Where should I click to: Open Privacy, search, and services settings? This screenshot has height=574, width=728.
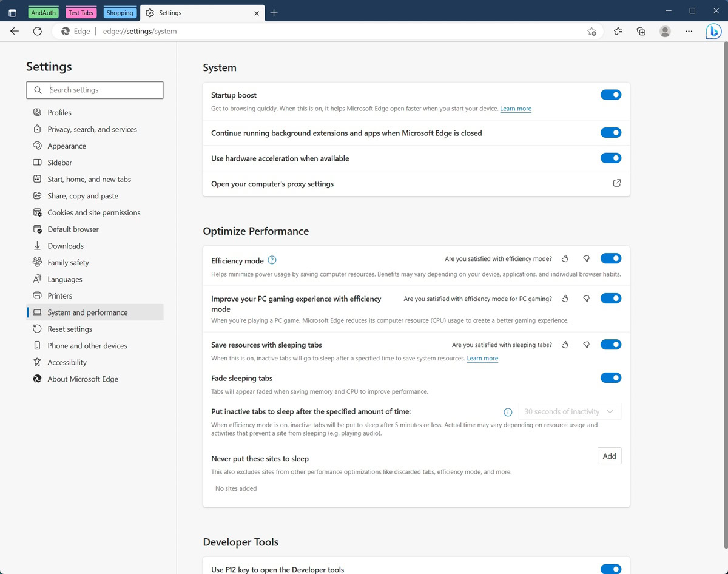92,129
